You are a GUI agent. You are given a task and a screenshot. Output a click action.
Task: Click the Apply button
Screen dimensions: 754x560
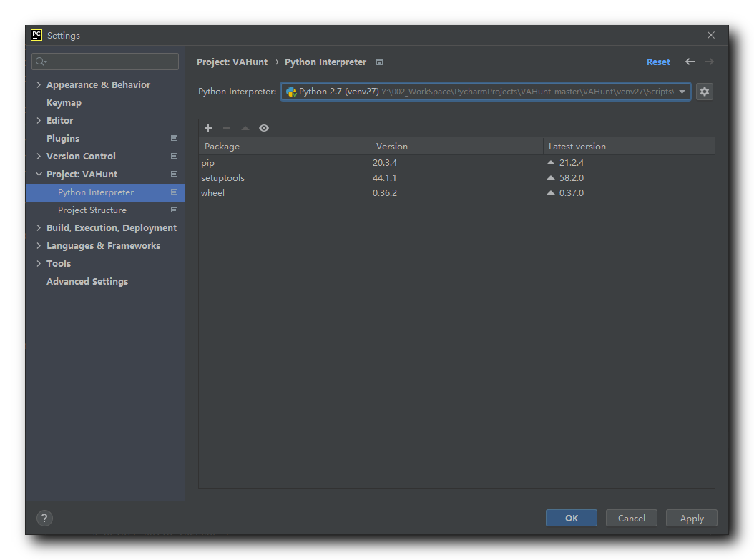(x=692, y=518)
